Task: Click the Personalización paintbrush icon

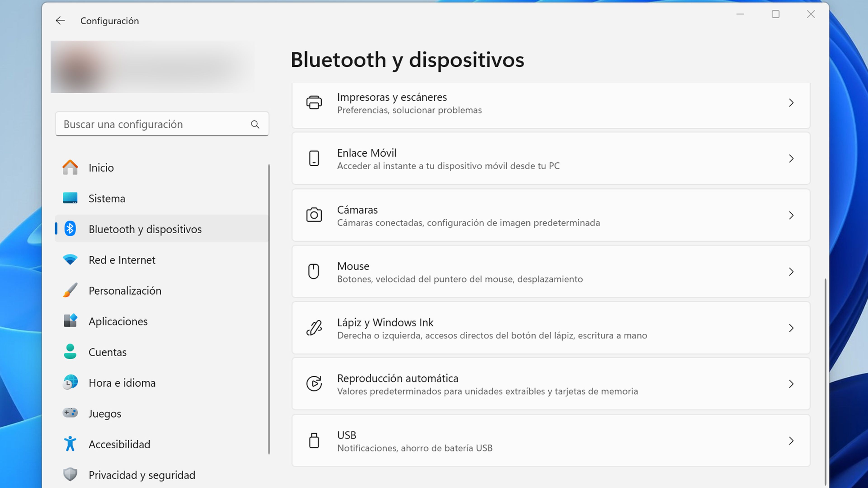Action: coord(70,290)
